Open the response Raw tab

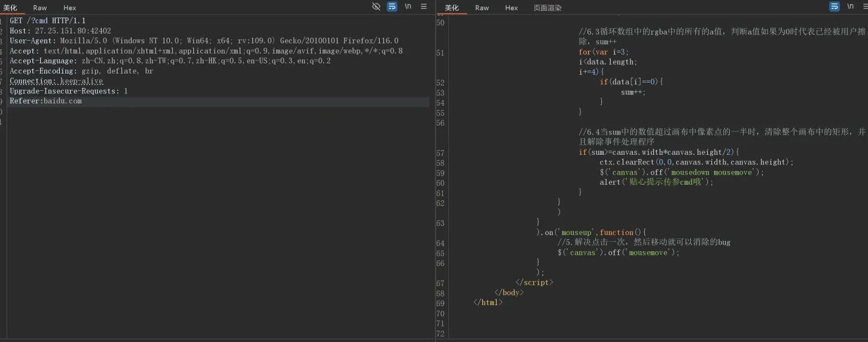click(x=482, y=8)
